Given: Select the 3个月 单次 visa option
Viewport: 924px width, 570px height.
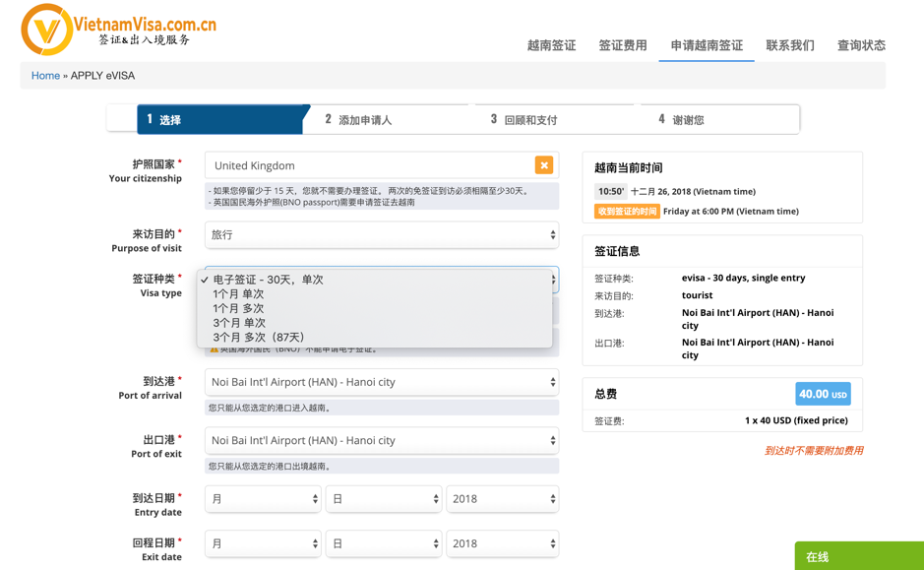Looking at the screenshot, I should point(238,323).
